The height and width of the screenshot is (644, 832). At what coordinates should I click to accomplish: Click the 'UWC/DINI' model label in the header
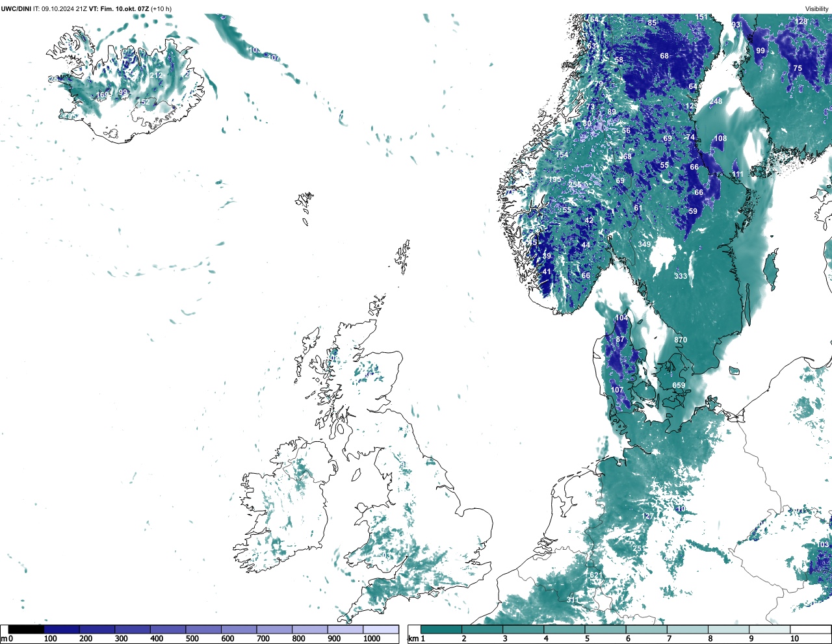tap(16, 9)
